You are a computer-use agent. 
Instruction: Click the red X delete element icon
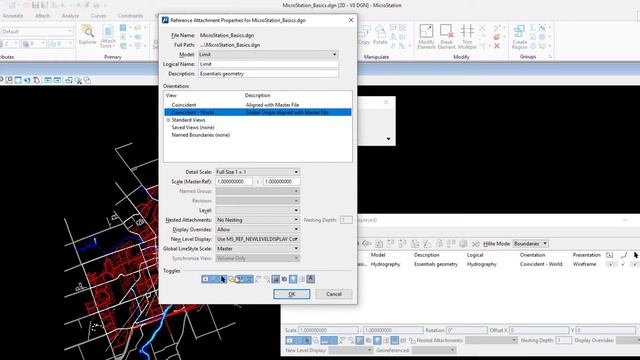coord(497,46)
